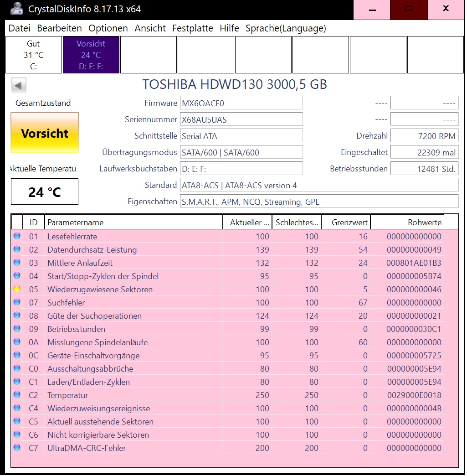Open the Optionen menu
Screen dimensions: 467x476
pos(108,28)
